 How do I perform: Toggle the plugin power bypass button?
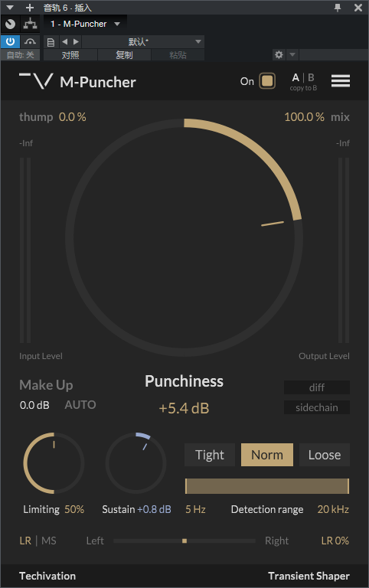click(10, 41)
